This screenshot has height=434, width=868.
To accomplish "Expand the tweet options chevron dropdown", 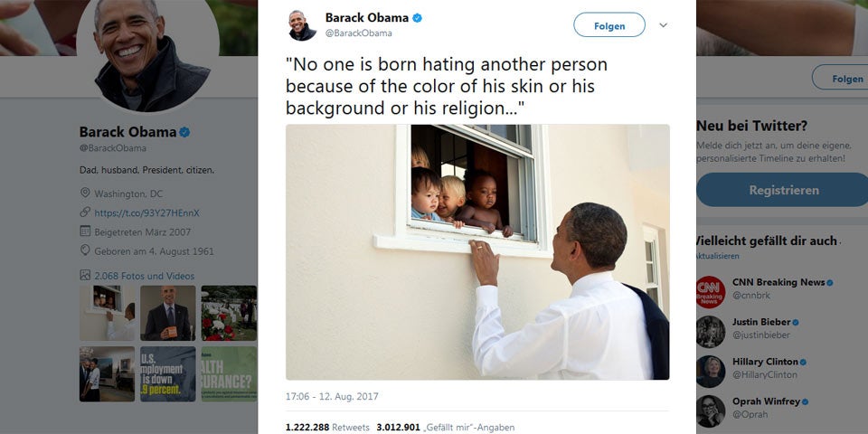I will click(663, 25).
